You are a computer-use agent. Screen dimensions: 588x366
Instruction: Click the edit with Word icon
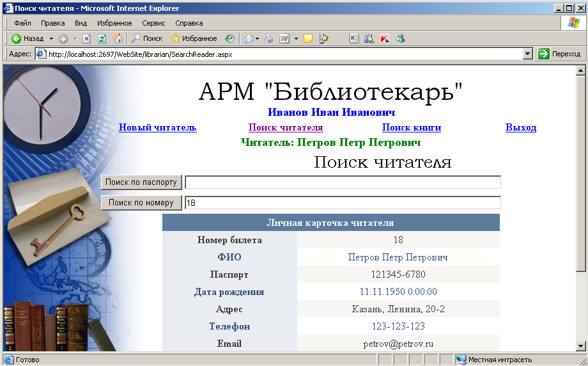[284, 38]
